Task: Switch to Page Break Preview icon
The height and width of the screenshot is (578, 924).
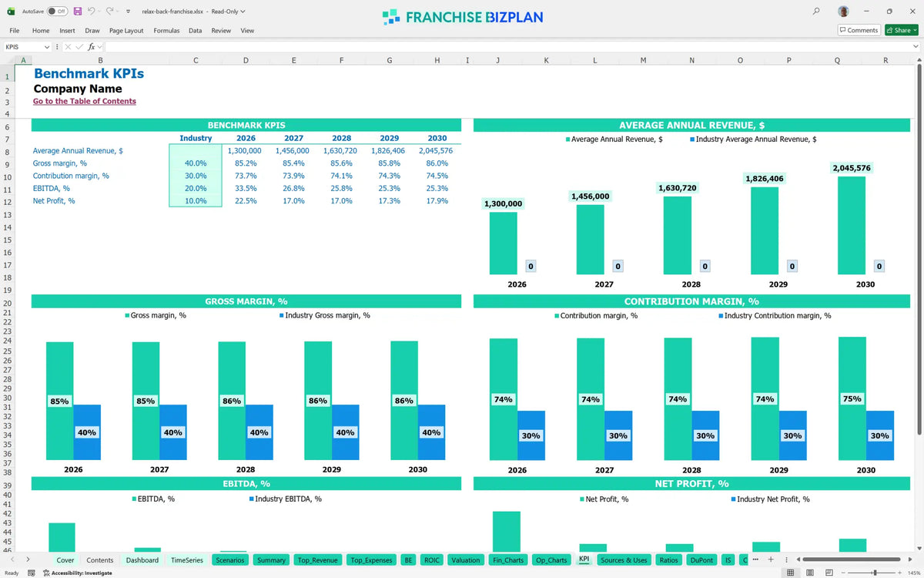Action: tap(829, 573)
